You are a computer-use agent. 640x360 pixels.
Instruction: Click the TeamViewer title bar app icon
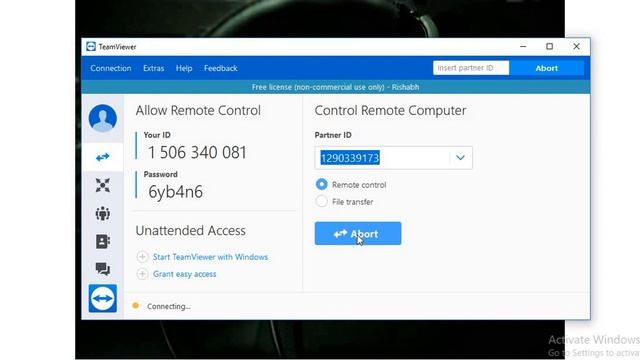[91, 47]
